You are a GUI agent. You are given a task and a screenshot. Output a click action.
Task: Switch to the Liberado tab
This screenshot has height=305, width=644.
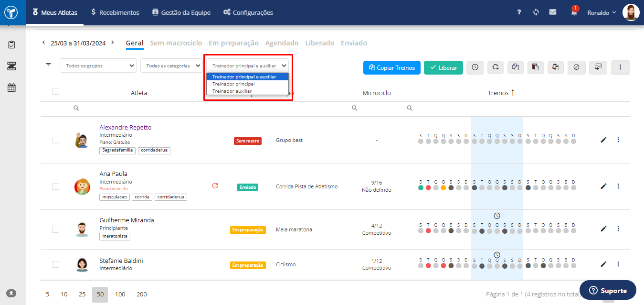click(320, 43)
